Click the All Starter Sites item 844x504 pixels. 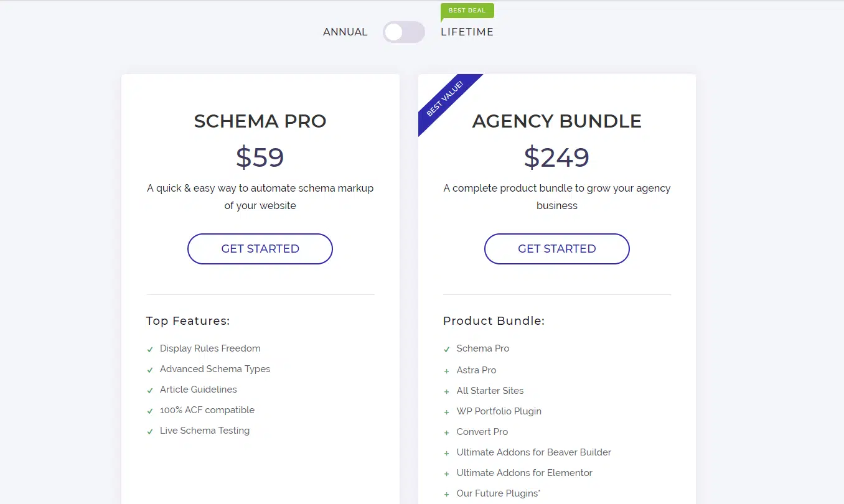tap(490, 391)
